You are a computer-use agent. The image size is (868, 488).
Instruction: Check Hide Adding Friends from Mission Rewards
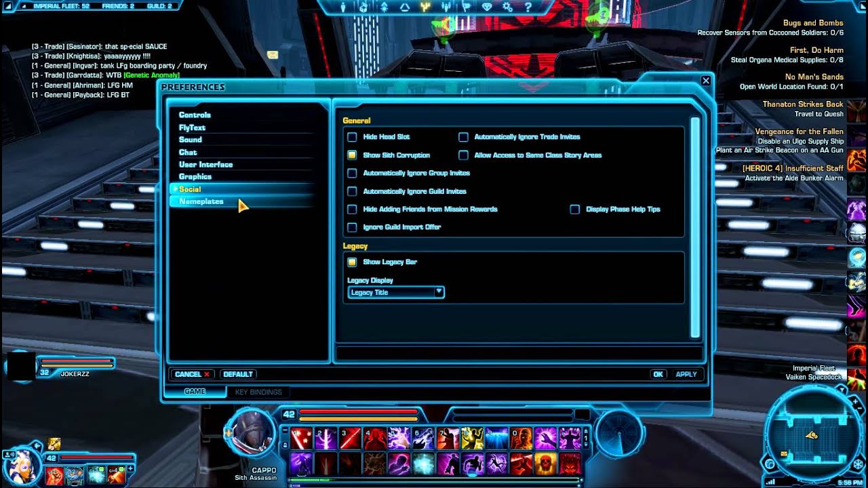[352, 209]
